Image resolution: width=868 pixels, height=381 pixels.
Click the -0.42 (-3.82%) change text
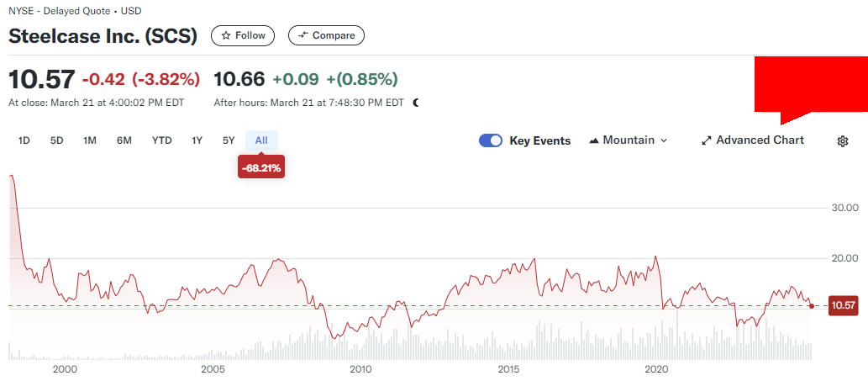(140, 80)
